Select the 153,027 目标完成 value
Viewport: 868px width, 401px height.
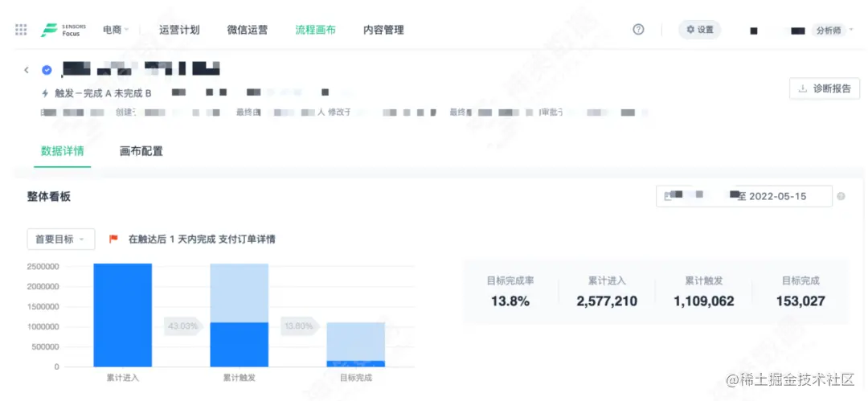pos(800,301)
